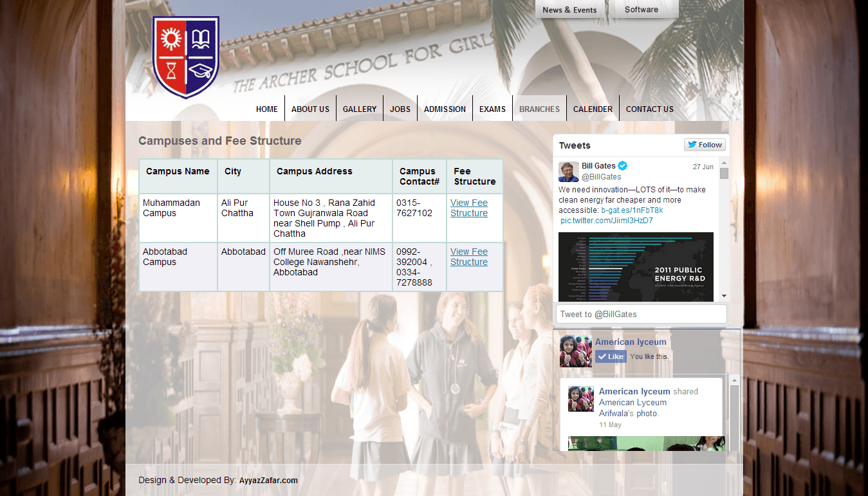The height and width of the screenshot is (496, 868).
Task: Open the b-gat.es short link
Action: 632,210
